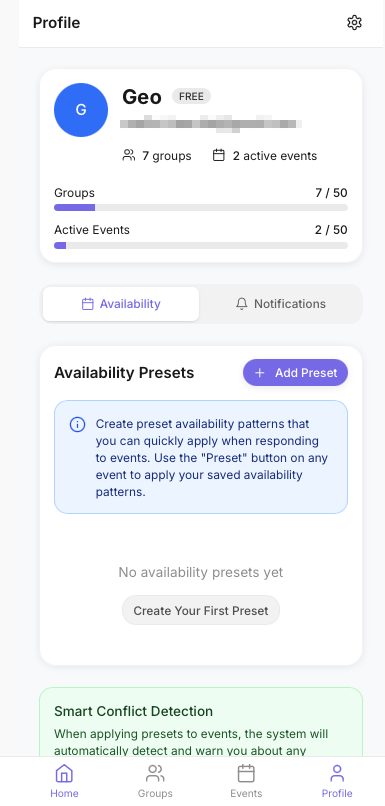Click the info icon in the blue notice

coord(77,425)
